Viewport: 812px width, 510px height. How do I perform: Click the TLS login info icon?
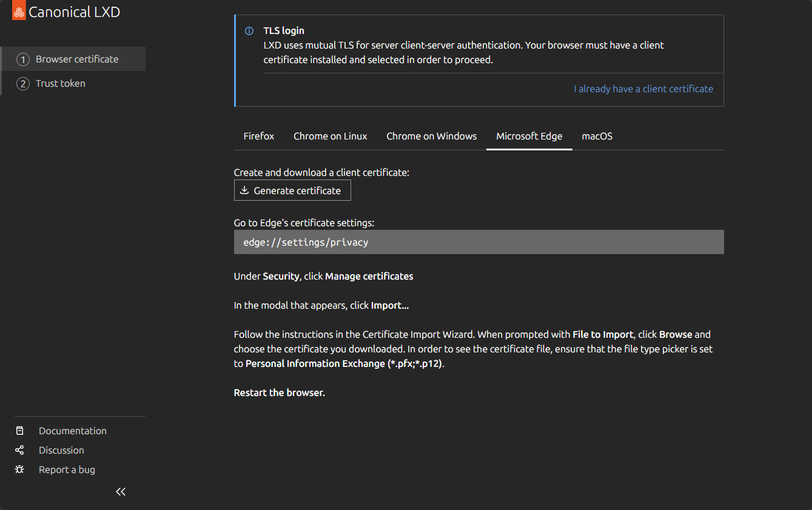(249, 31)
